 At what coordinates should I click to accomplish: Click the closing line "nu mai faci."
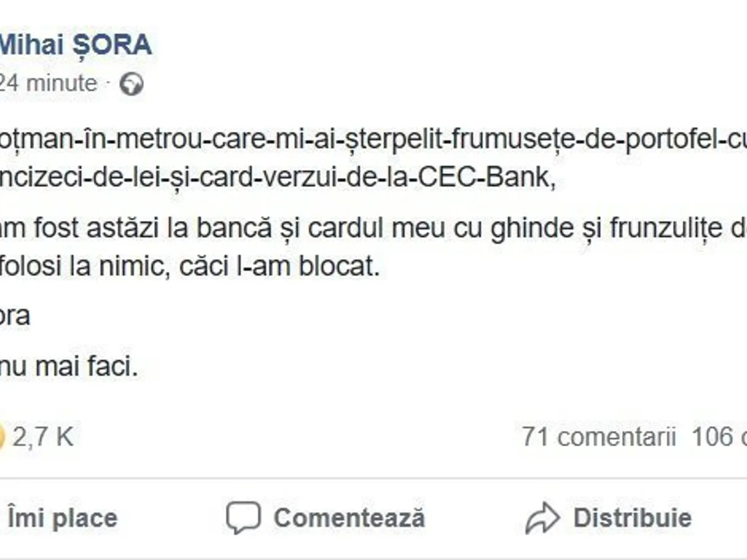(x=67, y=368)
